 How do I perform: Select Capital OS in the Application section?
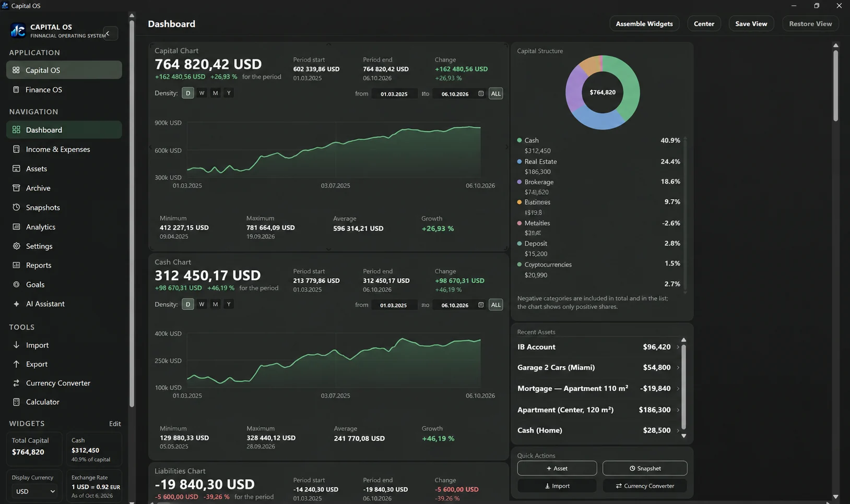[x=64, y=70]
